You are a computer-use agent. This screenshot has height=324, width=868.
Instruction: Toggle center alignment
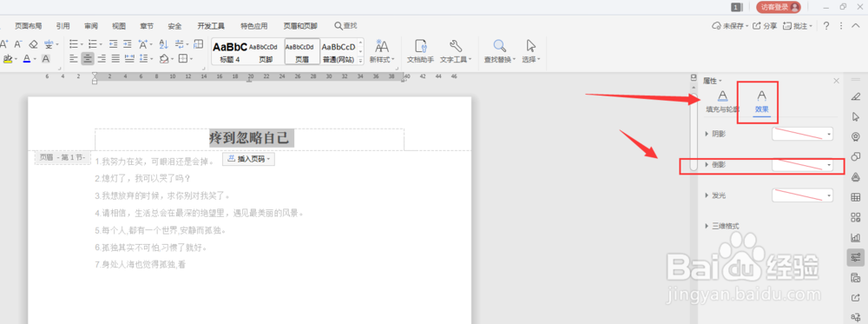(88, 58)
